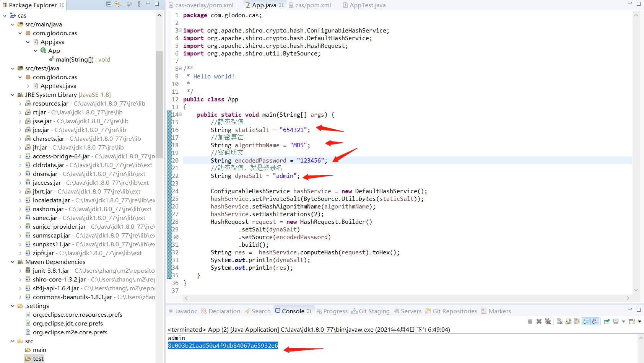
Task: Click the editor horizontal scrollbar right arrow
Action: tap(628, 298)
